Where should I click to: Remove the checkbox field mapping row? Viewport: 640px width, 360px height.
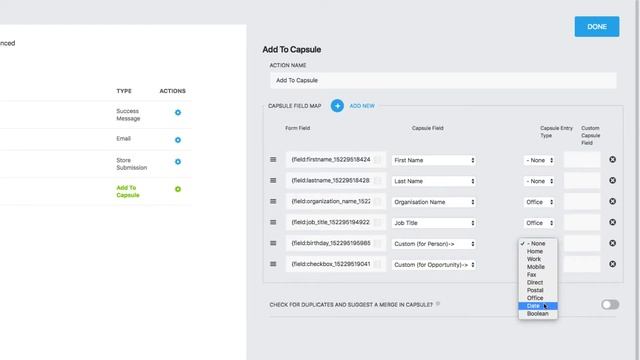click(x=613, y=264)
